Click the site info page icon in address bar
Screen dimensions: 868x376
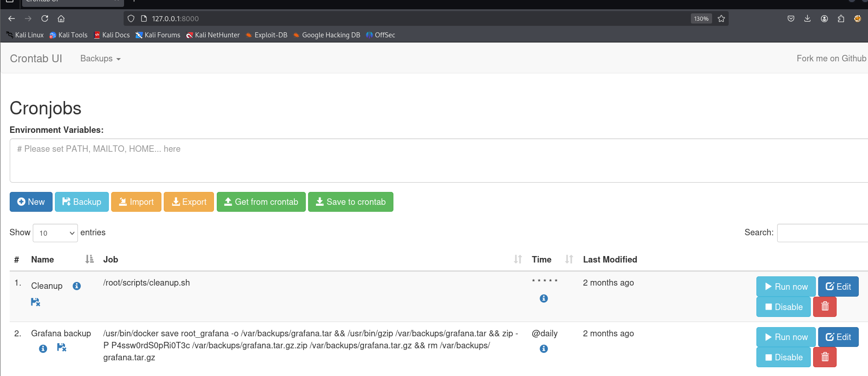click(x=143, y=18)
